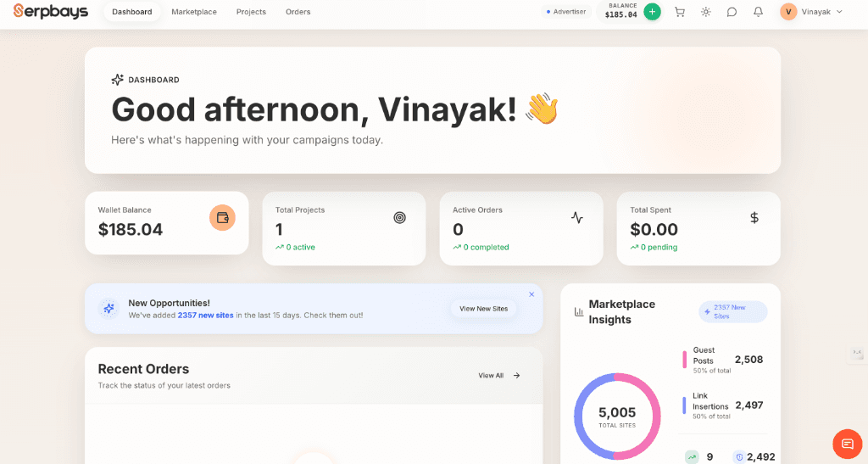This screenshot has height=464, width=868.
Task: Toggle the light/dark theme sun icon
Action: click(706, 12)
